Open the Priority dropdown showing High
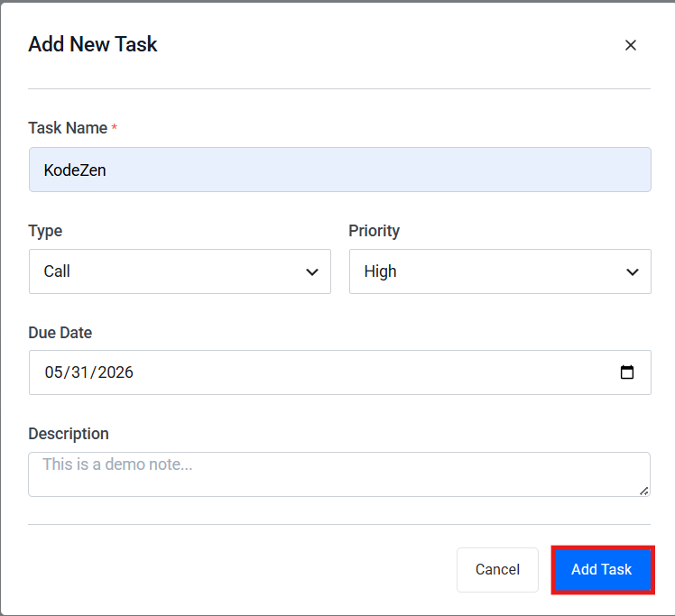 [500, 271]
